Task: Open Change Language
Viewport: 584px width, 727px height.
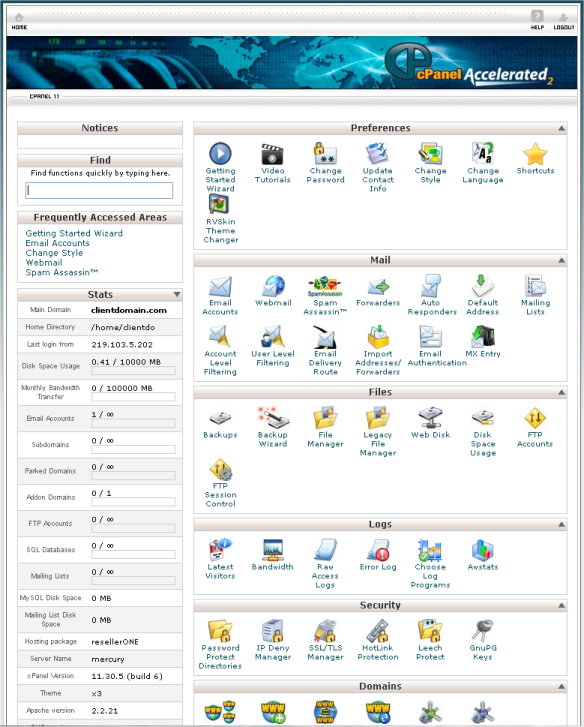Action: click(482, 154)
